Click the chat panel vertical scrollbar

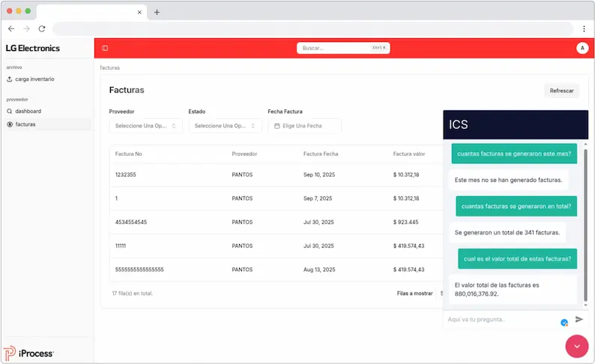[586, 225]
